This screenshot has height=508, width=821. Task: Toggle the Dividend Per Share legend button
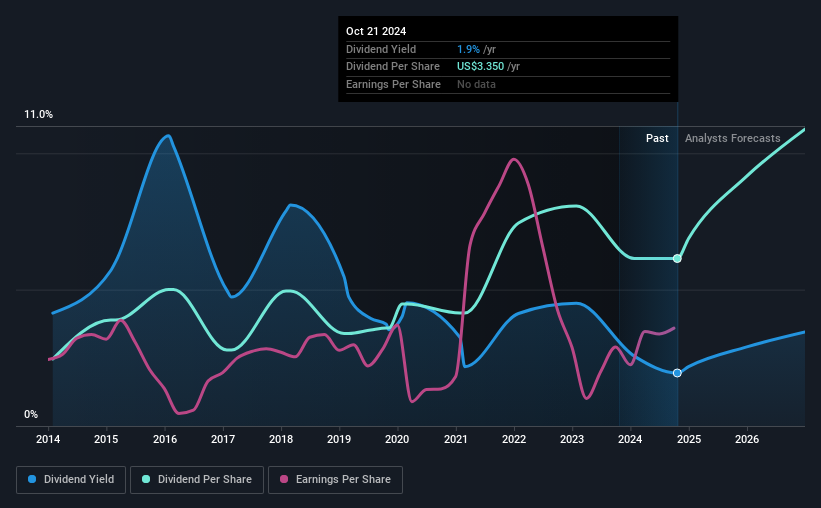pos(197,480)
